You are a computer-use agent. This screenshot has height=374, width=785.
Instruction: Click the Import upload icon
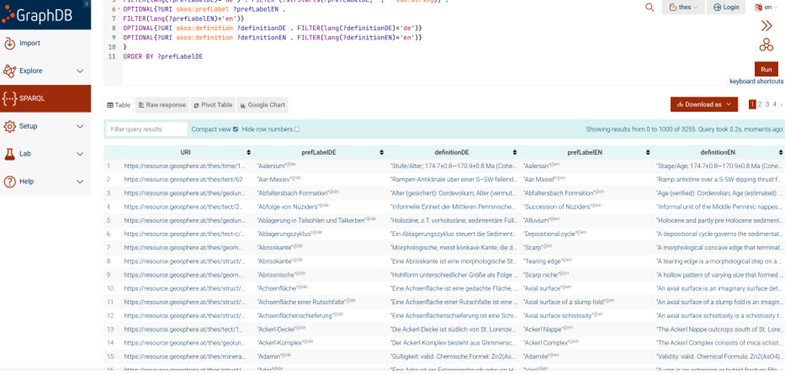point(10,44)
